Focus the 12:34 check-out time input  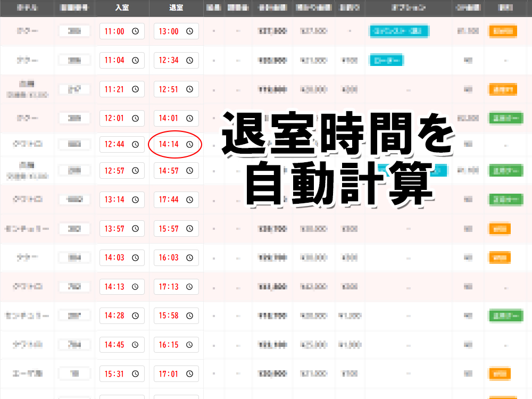coord(170,60)
